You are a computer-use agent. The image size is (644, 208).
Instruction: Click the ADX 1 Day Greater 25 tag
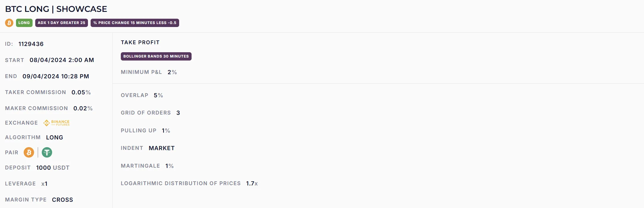click(61, 23)
